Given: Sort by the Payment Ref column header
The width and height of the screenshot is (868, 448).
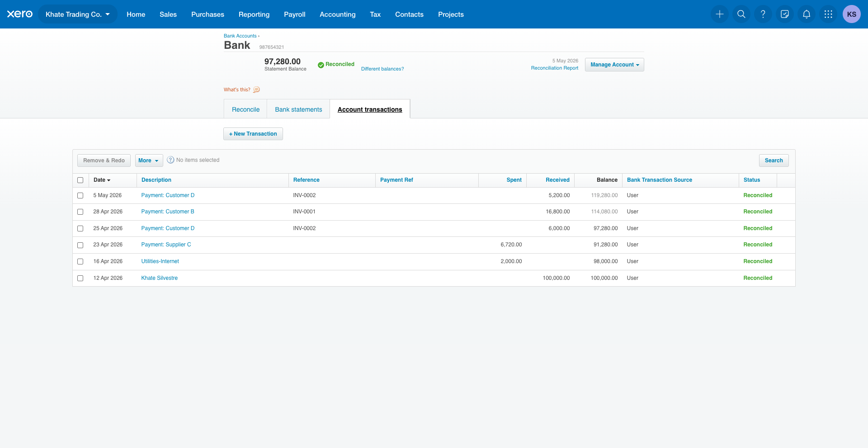Looking at the screenshot, I should (x=396, y=180).
